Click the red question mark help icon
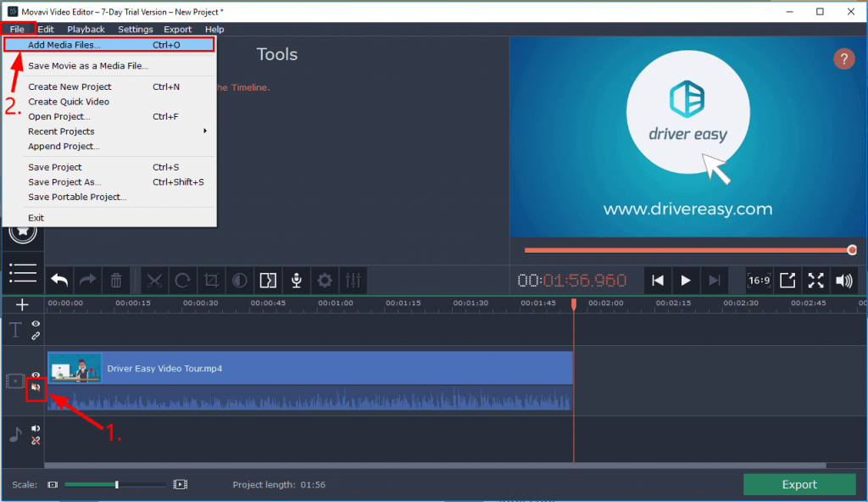868x502 pixels. 843,59
